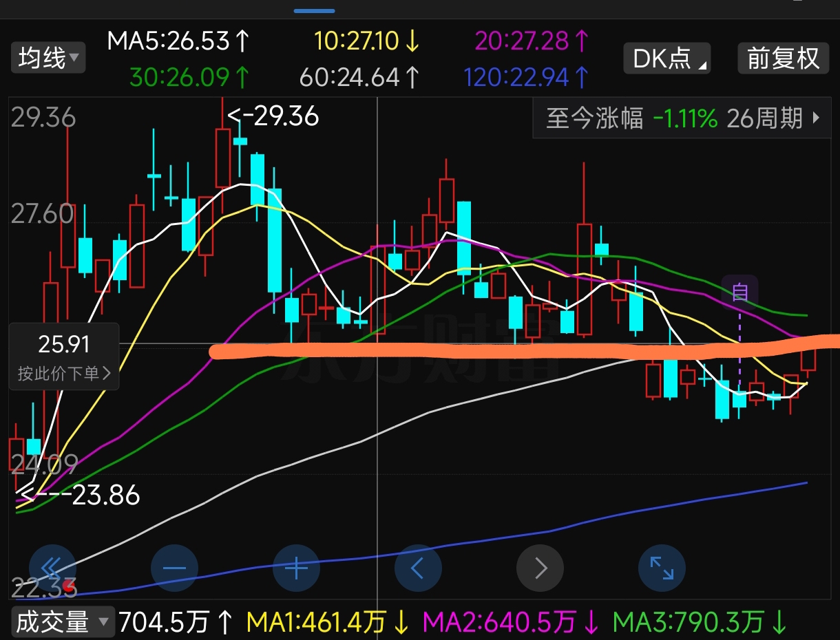The width and height of the screenshot is (840, 640).
Task: Tap the purple 自 marker on chart
Action: tap(740, 292)
